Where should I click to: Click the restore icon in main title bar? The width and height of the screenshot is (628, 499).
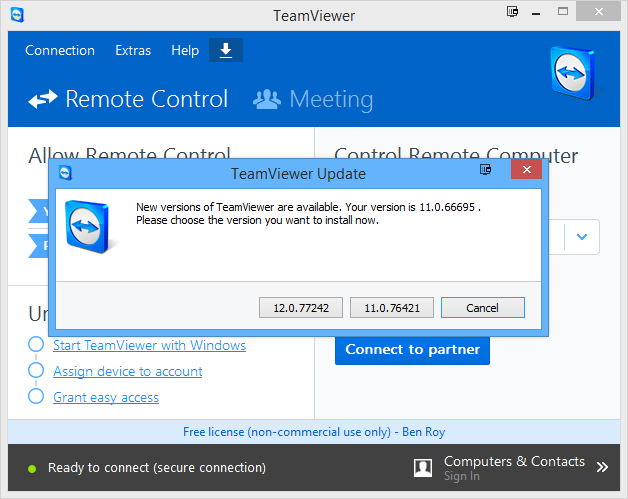click(514, 14)
